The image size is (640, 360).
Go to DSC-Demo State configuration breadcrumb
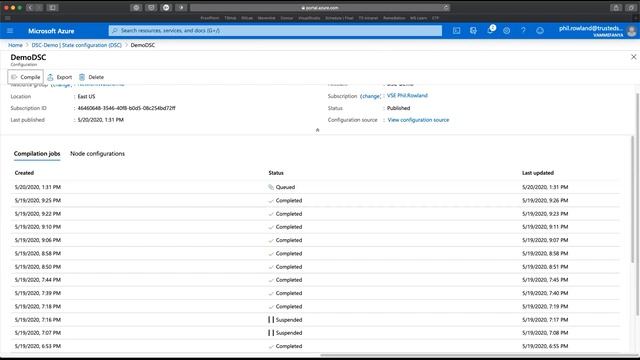76,45
